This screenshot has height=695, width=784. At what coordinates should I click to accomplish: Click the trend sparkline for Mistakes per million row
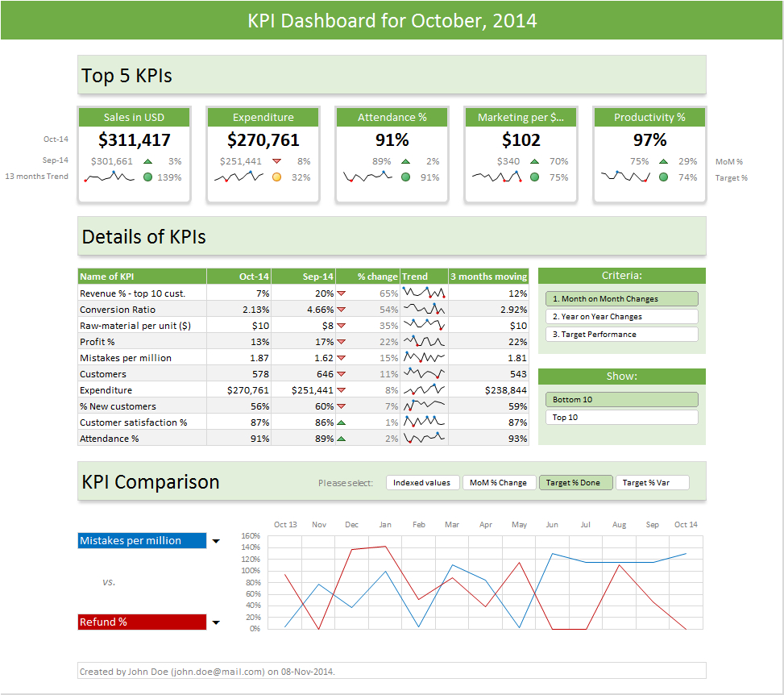[x=425, y=357]
